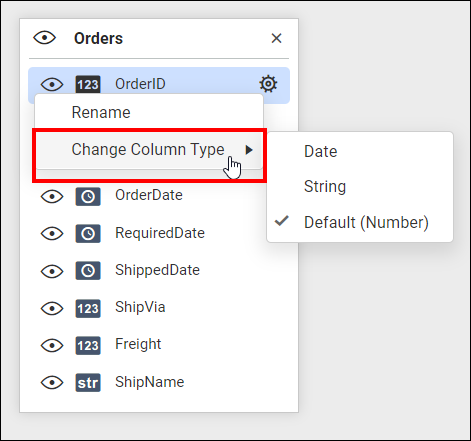
Task: Toggle the eye icon for ShipName
Action: [x=52, y=382]
